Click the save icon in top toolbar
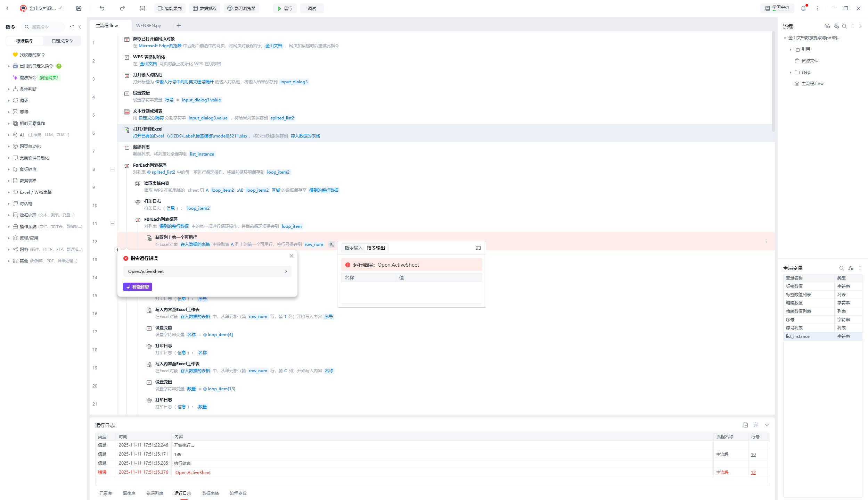The width and height of the screenshot is (868, 500). (79, 8)
